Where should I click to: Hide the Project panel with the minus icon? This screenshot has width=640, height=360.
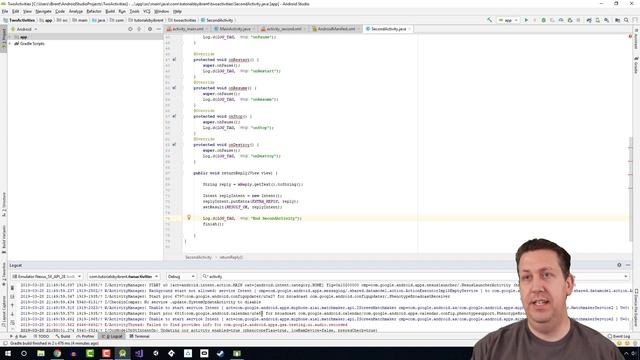pos(158,29)
